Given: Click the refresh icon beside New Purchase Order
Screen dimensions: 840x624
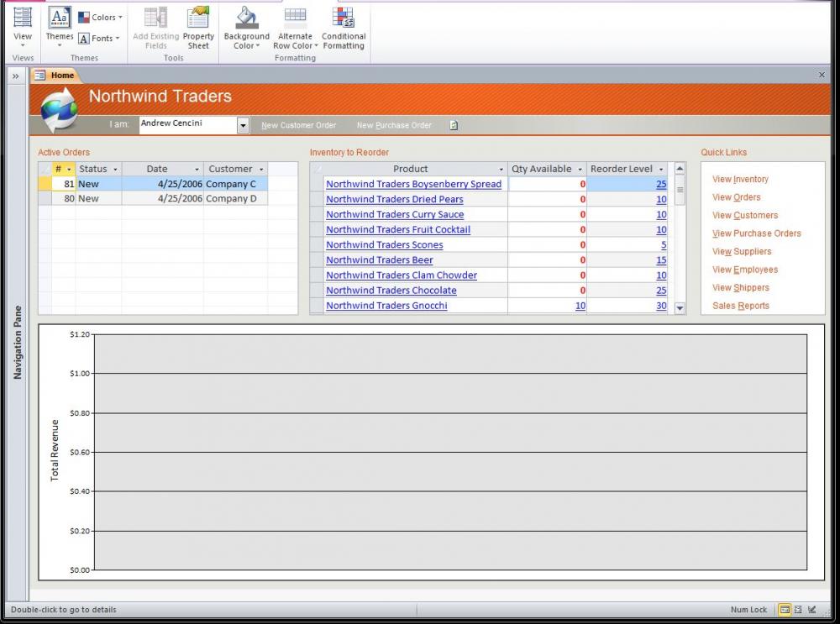Looking at the screenshot, I should point(454,125).
